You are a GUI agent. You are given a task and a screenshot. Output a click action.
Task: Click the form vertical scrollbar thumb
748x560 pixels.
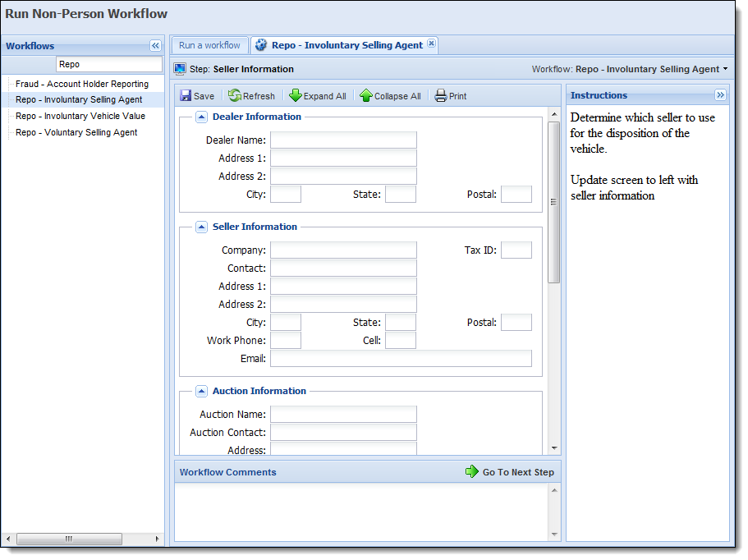pyautogui.click(x=554, y=202)
